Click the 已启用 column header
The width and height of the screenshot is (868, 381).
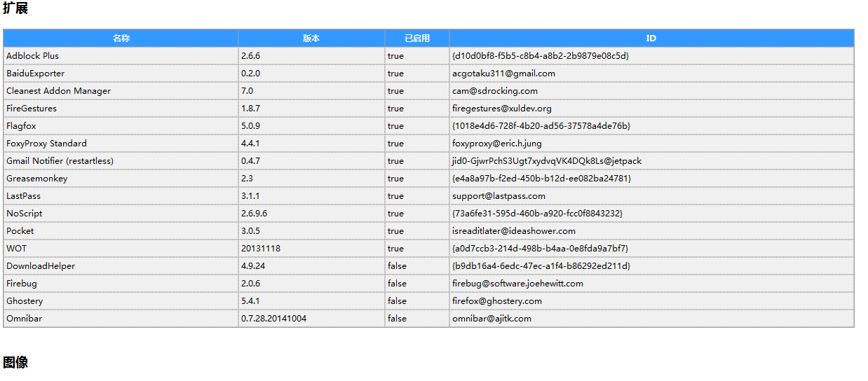click(417, 39)
